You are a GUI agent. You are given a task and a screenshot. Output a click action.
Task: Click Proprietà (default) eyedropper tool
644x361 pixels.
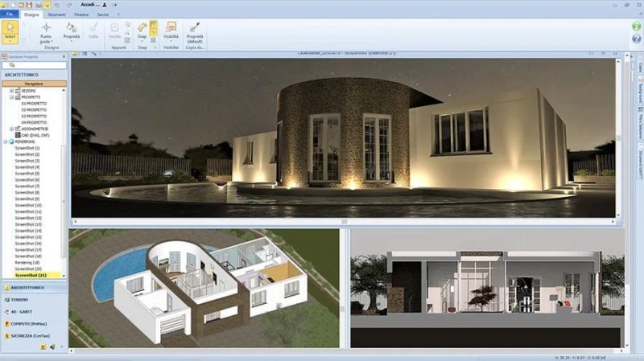coord(195,33)
